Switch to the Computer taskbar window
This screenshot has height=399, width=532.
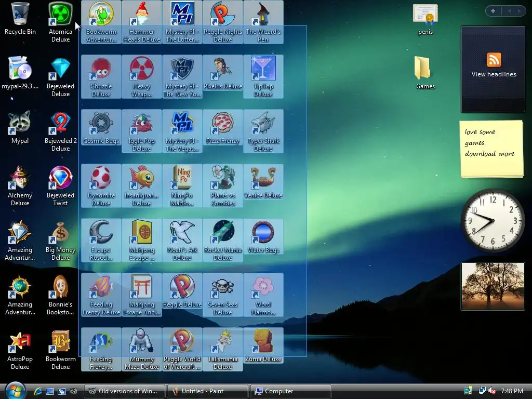coord(290,391)
